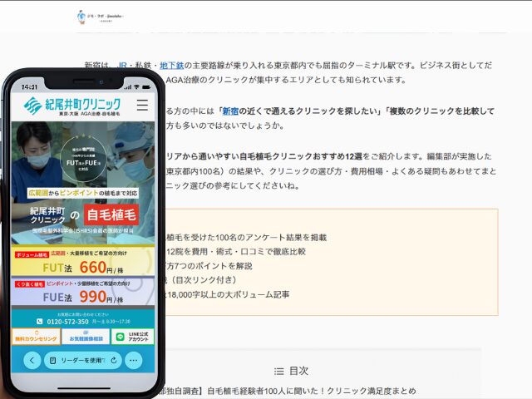The image size is (532, 399).
Task: Open the hamburger menu in the phone header
Action: [142, 105]
